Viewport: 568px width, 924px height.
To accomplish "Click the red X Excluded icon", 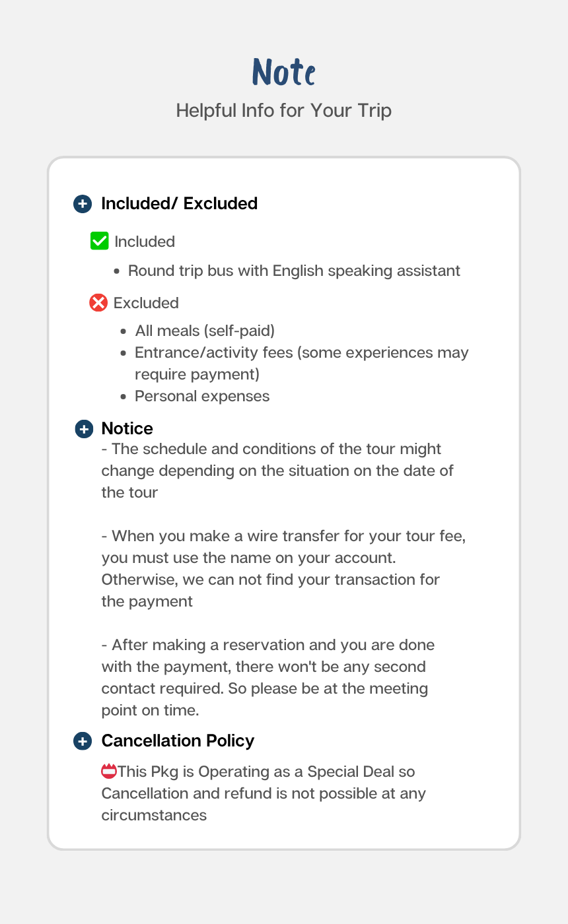I will coord(98,303).
